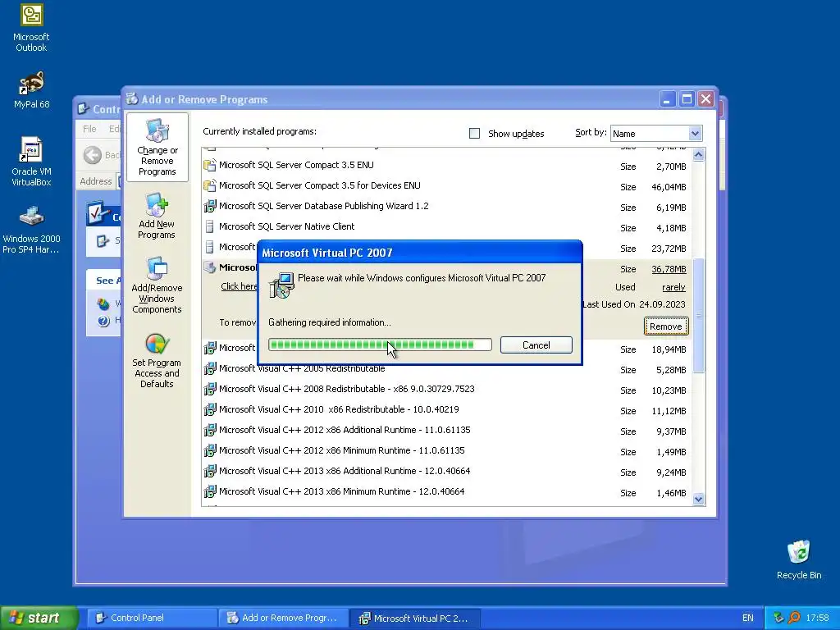
Task: Open the Windows start menu
Action: [39, 618]
